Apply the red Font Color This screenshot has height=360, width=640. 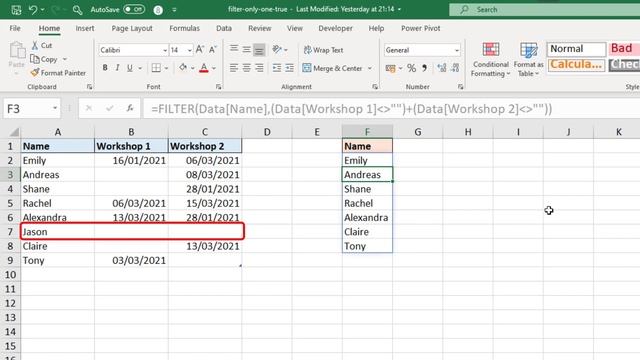click(x=204, y=68)
